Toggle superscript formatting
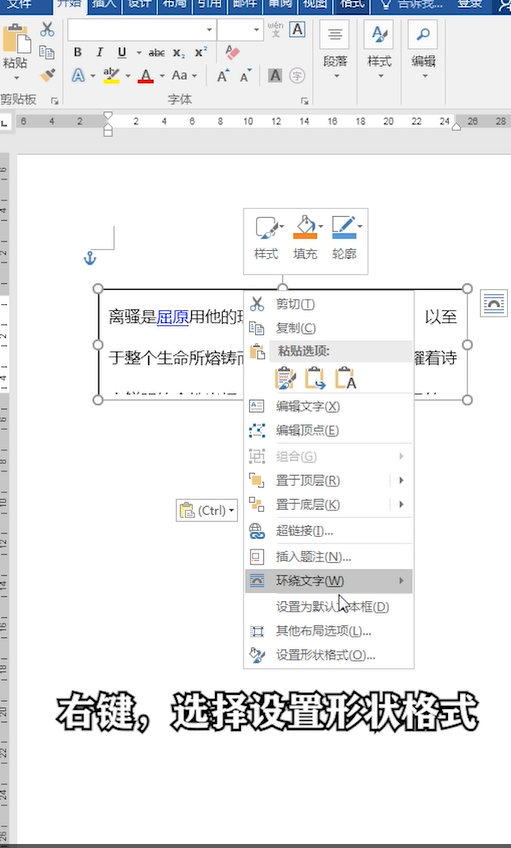This screenshot has width=511, height=848. pos(201,52)
